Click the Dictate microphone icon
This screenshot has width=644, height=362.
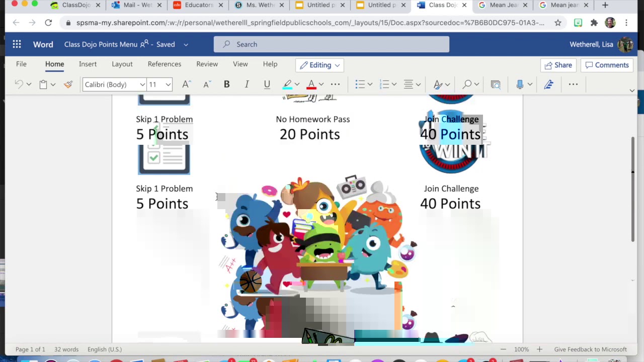point(520,84)
